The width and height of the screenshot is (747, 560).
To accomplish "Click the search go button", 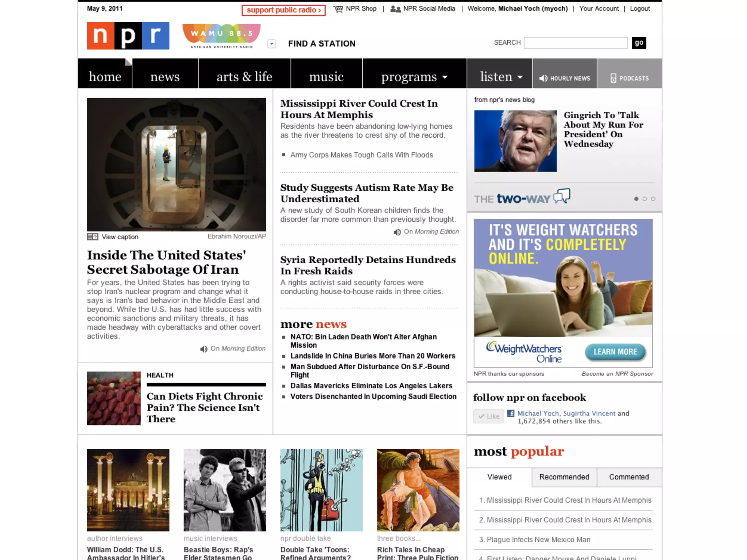I will pyautogui.click(x=639, y=43).
